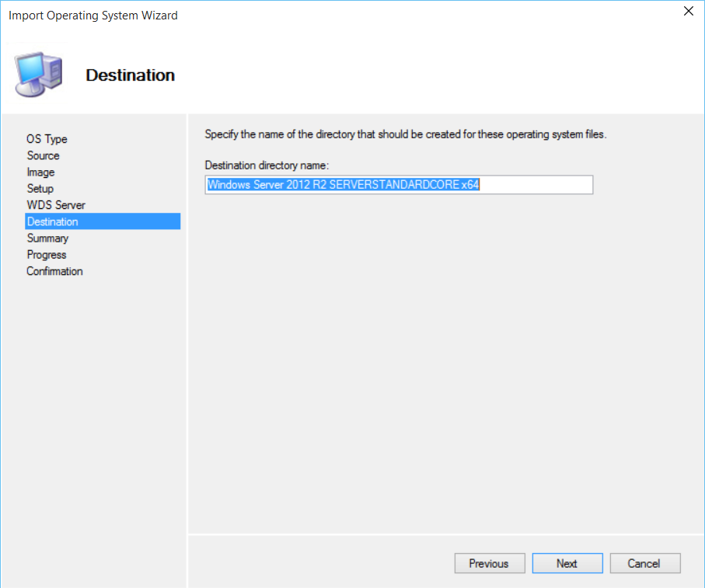The height and width of the screenshot is (588, 705).
Task: Navigate to the Summary step
Action: 47,238
